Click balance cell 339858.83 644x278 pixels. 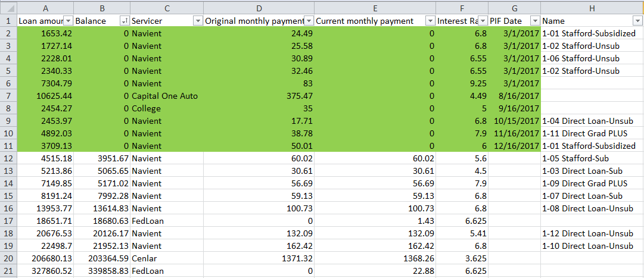click(x=102, y=271)
